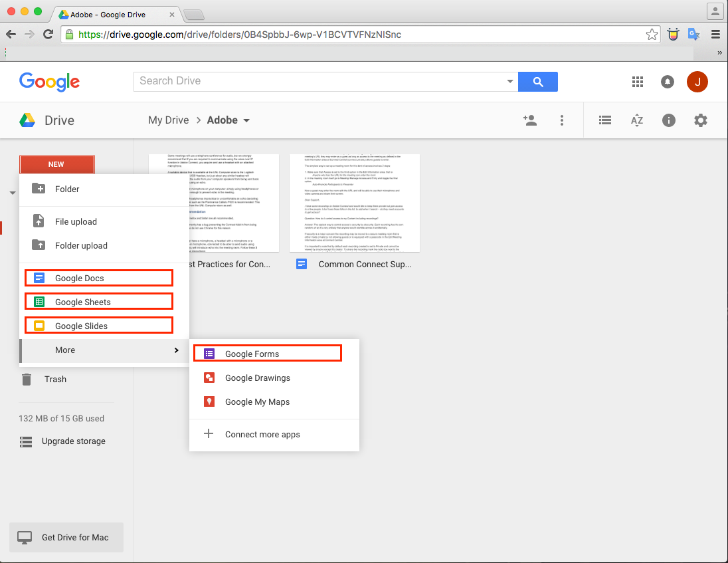The image size is (728, 563).
Task: Click the 'Common Connect Sup...' file name
Action: click(365, 265)
